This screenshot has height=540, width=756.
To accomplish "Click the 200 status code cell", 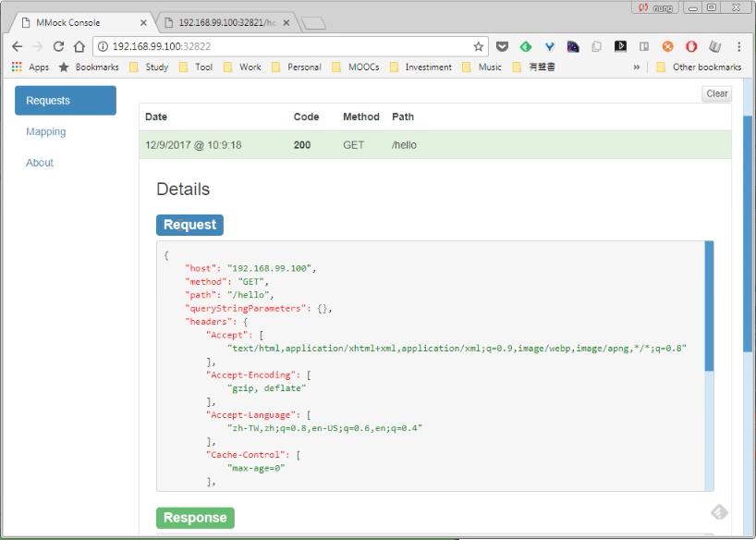I will [302, 145].
